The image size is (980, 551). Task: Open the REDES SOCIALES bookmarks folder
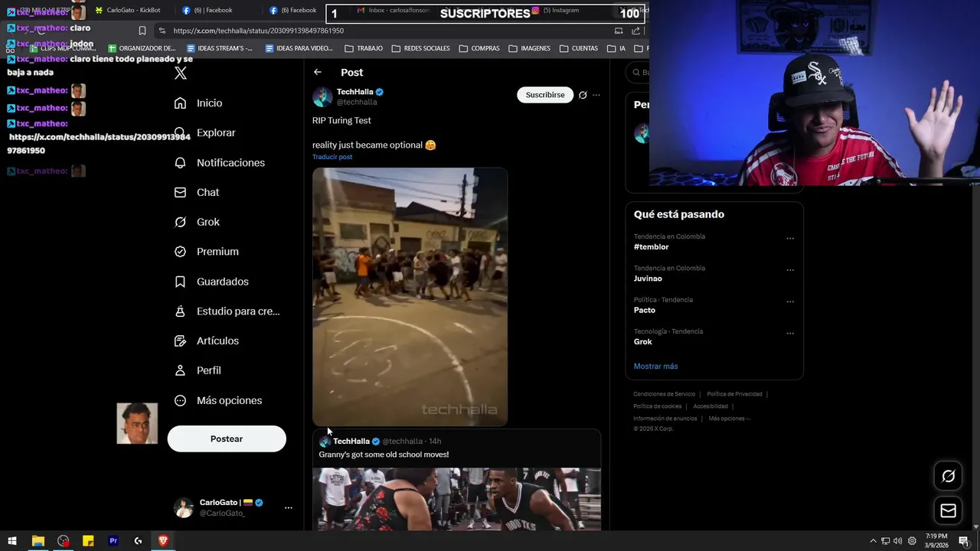(x=420, y=48)
